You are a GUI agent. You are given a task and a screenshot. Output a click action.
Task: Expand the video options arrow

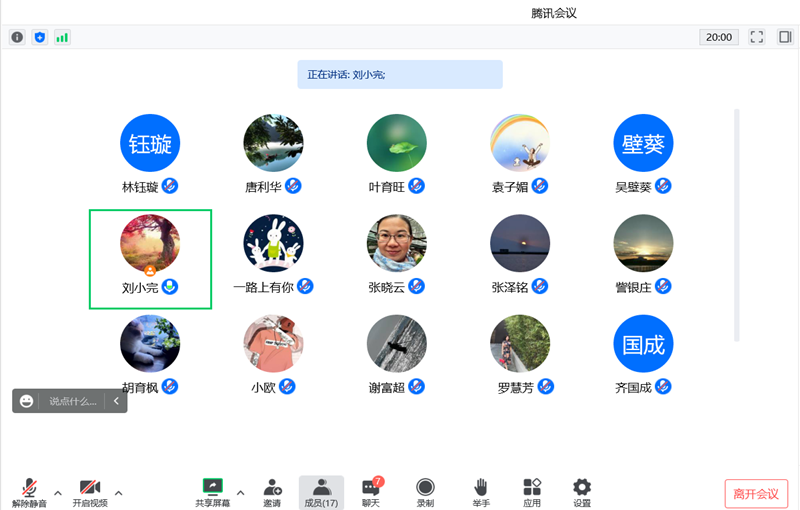pos(118,493)
